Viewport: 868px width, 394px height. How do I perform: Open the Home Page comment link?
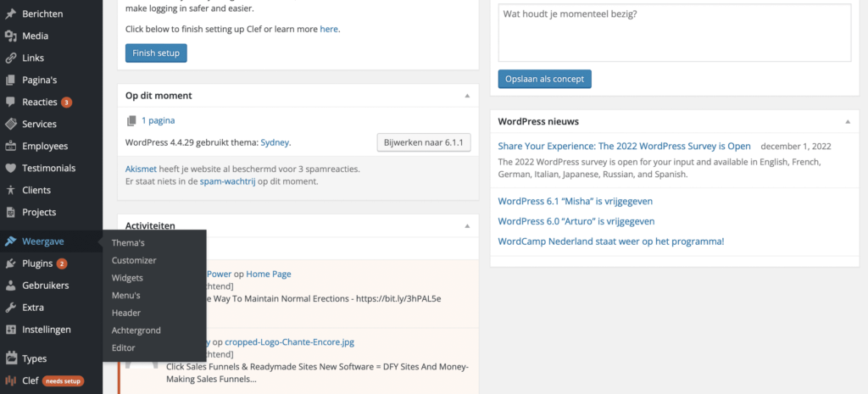click(269, 274)
